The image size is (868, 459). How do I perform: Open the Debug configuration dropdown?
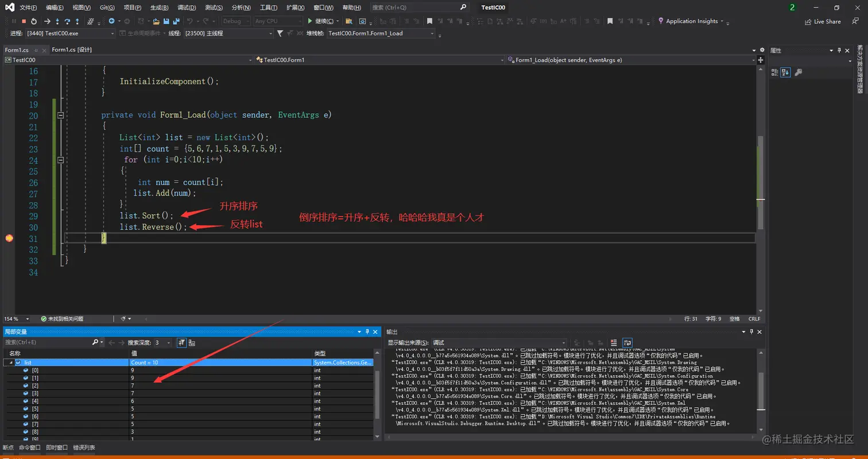pos(235,21)
